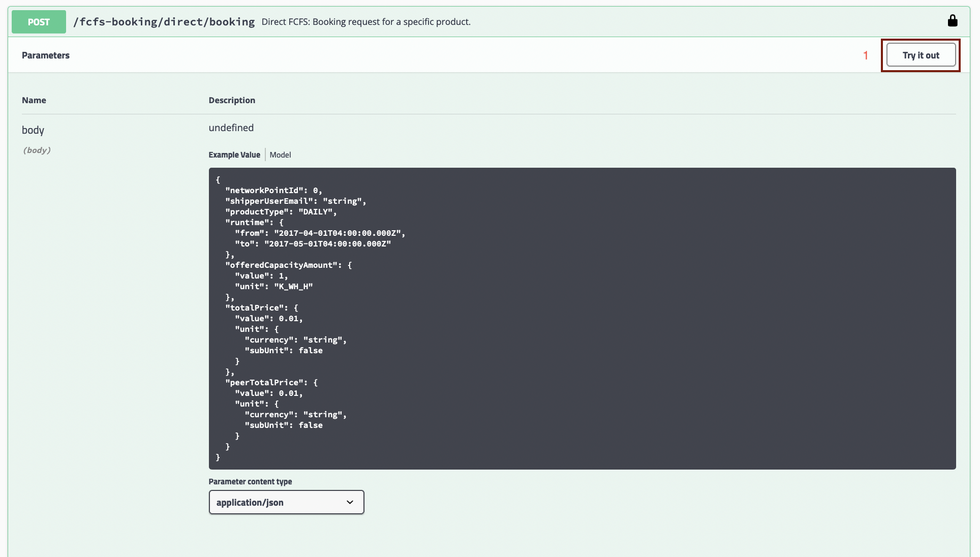Viewport: 980px width, 557px height.
Task: Click the Description column header
Action: pos(232,101)
